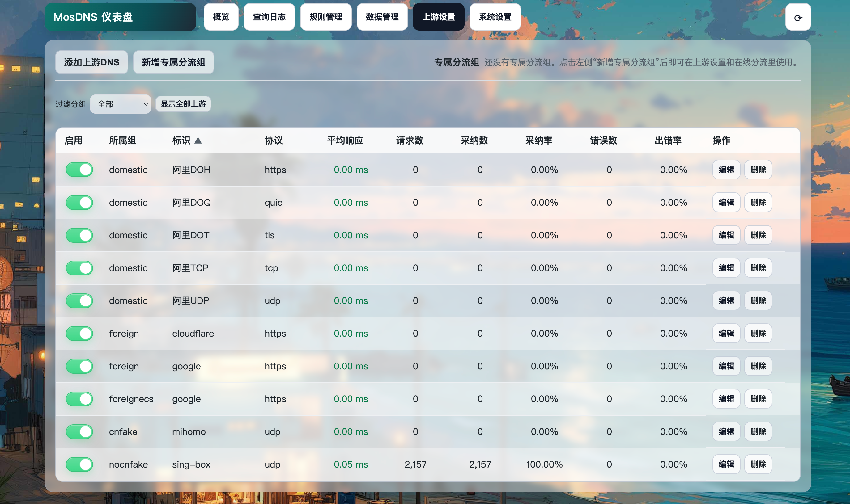Disable the sing-box upstream toggle
Image resolution: width=850 pixels, height=504 pixels.
(x=79, y=464)
